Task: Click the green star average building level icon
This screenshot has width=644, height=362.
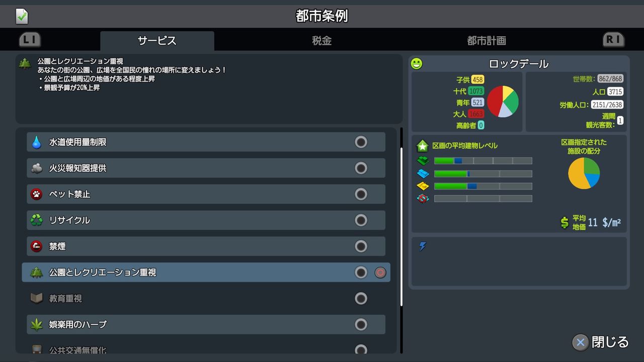Action: click(x=423, y=146)
